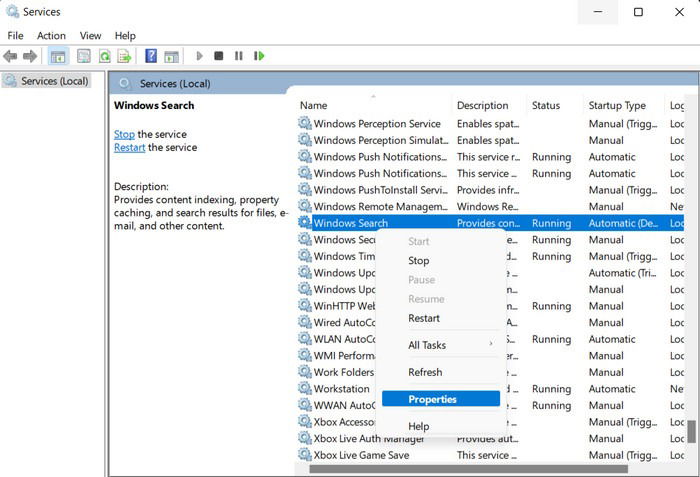This screenshot has height=477, width=700.
Task: Click the Restart the service link
Action: click(129, 147)
